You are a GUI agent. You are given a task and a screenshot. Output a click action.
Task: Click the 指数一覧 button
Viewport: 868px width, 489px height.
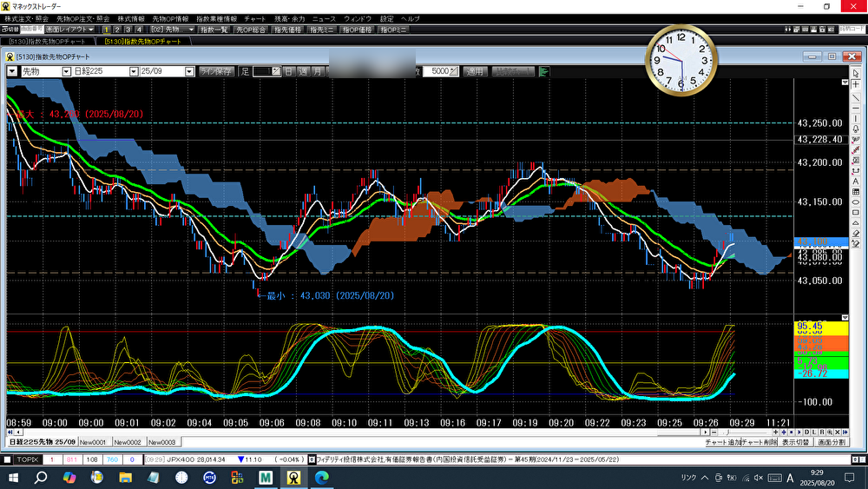(214, 30)
